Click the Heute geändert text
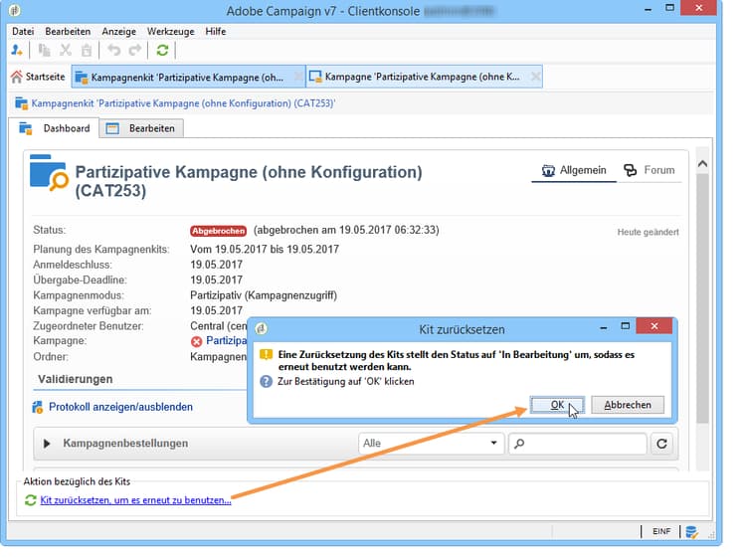The height and width of the screenshot is (560, 746). click(x=648, y=232)
